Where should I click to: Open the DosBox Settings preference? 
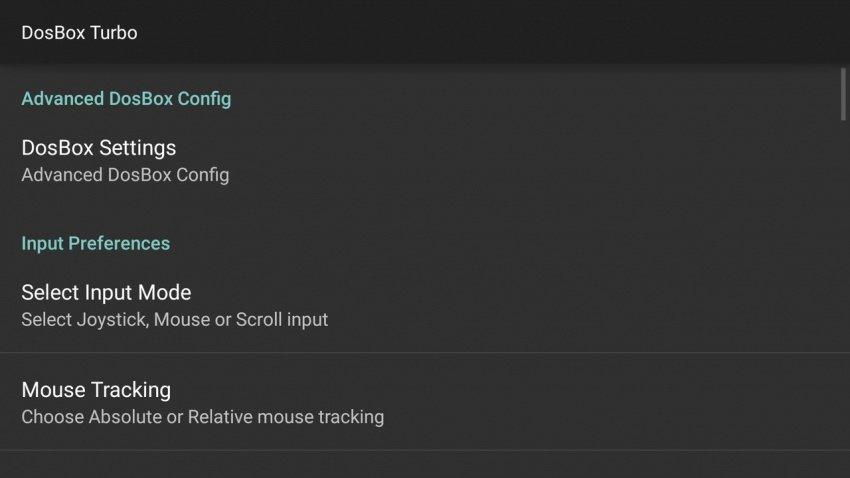425,161
